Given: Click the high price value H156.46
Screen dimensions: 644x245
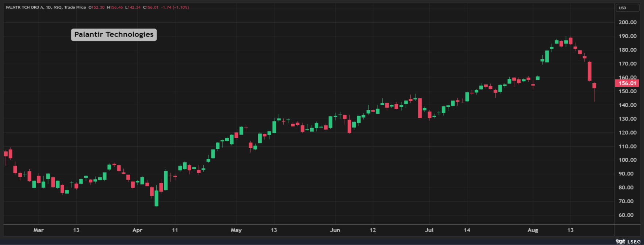Looking at the screenshot, I should pos(115,7).
